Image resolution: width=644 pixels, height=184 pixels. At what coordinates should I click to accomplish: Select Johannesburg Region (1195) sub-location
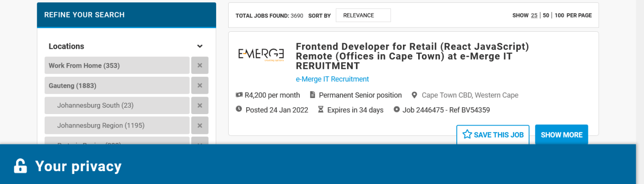click(x=117, y=126)
